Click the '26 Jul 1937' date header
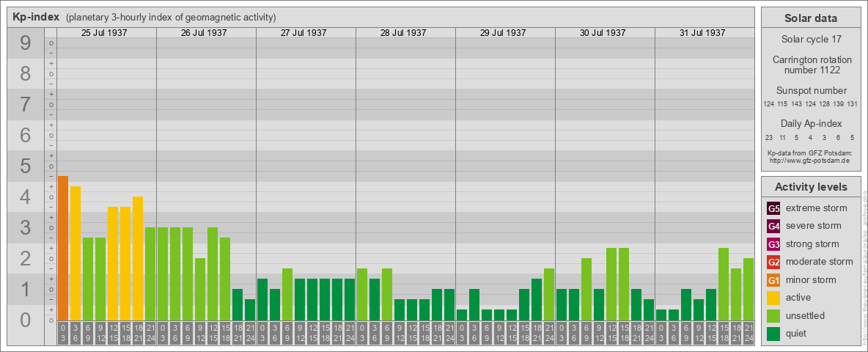Viewport: 868px width, 352px height. [204, 33]
